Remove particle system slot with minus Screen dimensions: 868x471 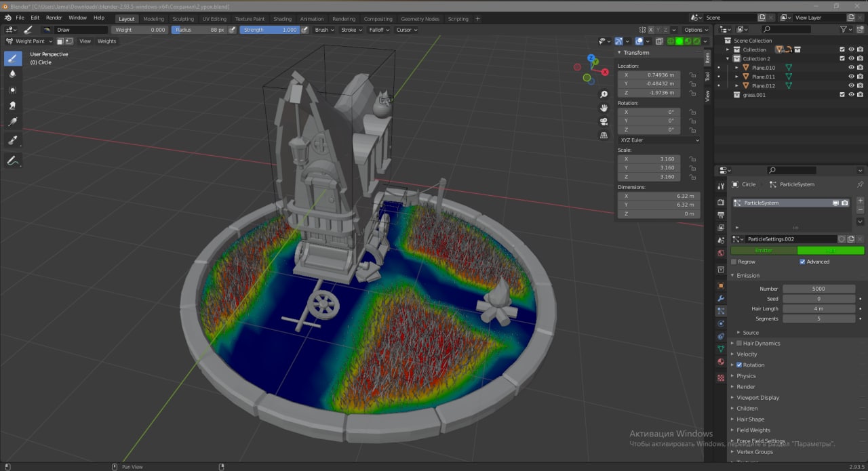tap(860, 209)
